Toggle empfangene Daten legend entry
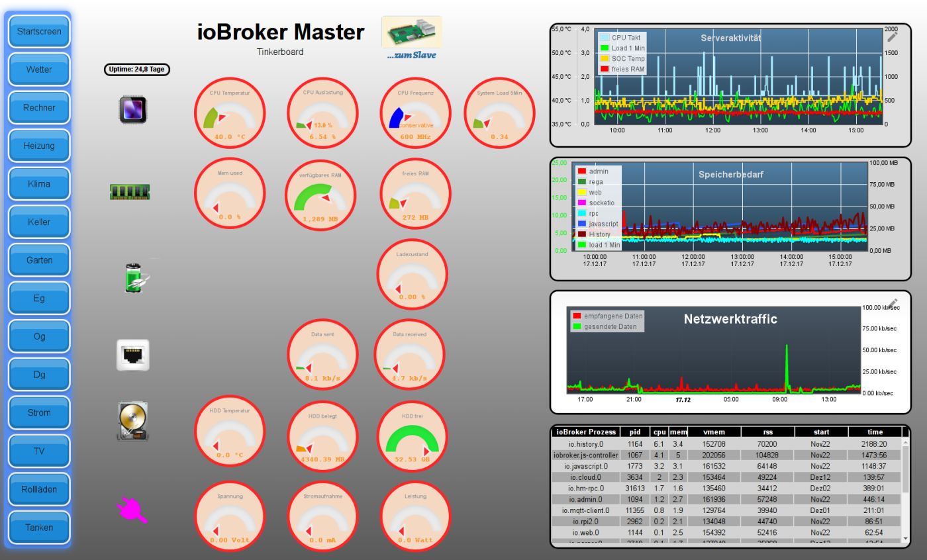The width and height of the screenshot is (927, 560). (x=607, y=316)
